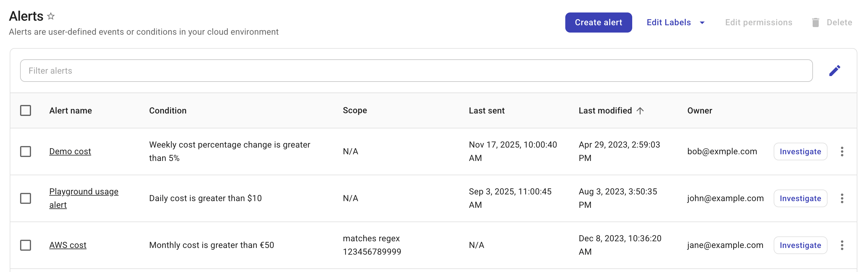Sort by the Alert name column header
The image size is (868, 272).
tap(70, 110)
